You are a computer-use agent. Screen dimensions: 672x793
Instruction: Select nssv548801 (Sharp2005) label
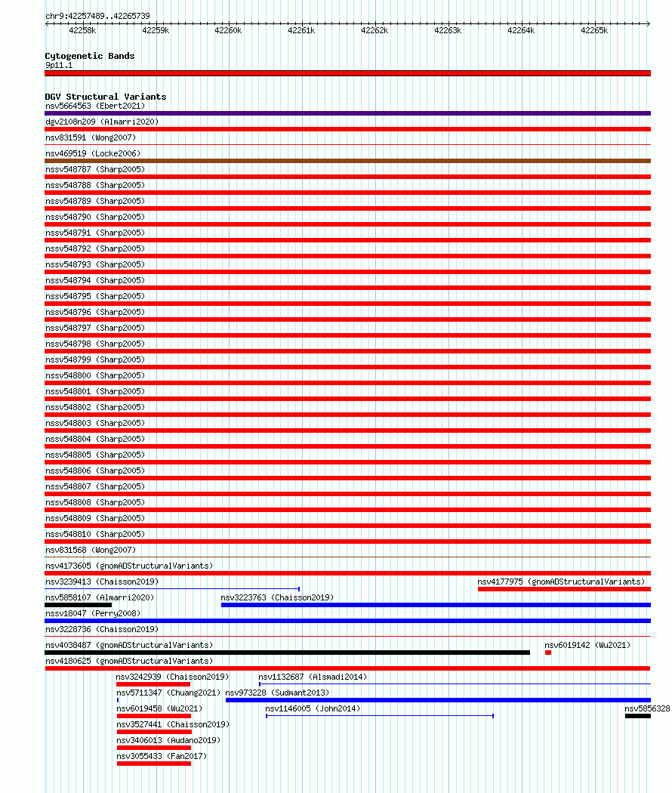pyautogui.click(x=95, y=391)
